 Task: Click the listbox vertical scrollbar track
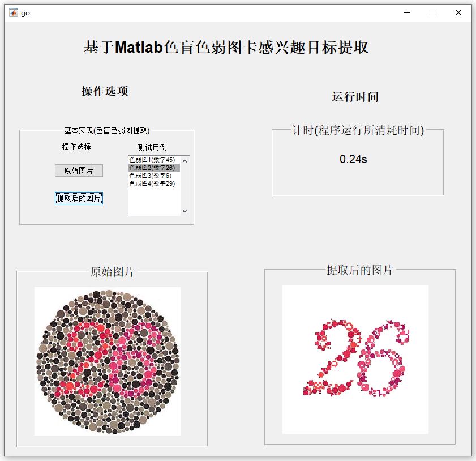tap(185, 186)
